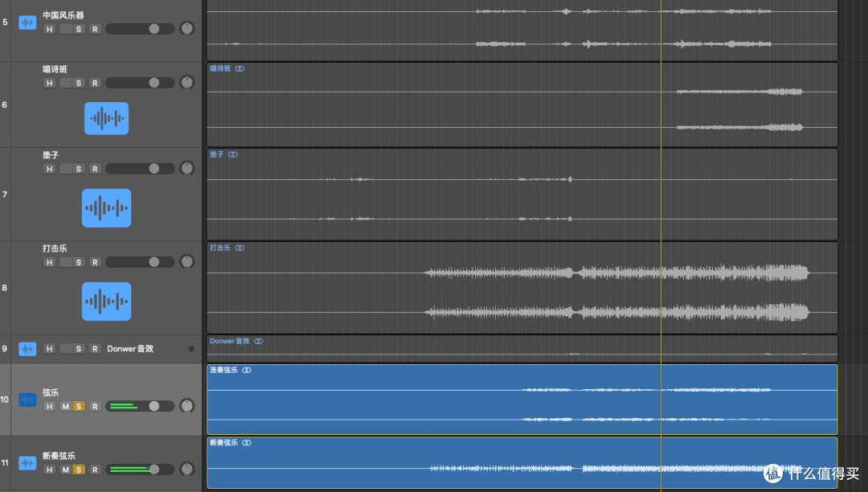The width and height of the screenshot is (868, 492).
Task: Unsolo the 断奏弦乐 track
Action: coord(79,469)
